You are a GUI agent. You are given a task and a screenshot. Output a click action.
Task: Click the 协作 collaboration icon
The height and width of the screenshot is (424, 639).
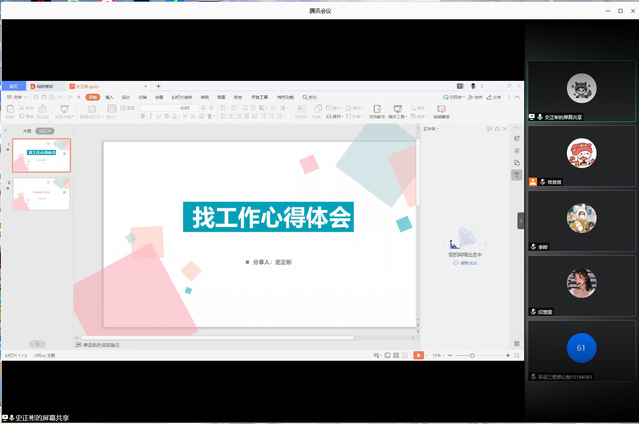tap(473, 97)
